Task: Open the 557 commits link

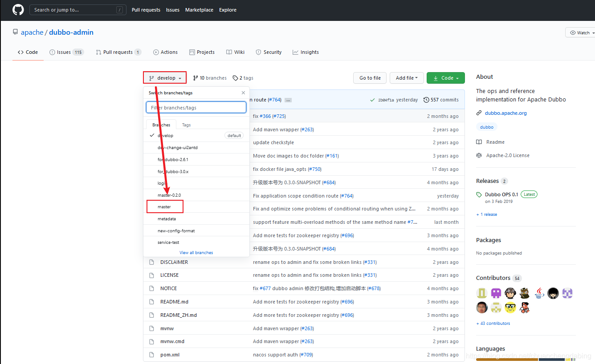Action: tap(441, 100)
